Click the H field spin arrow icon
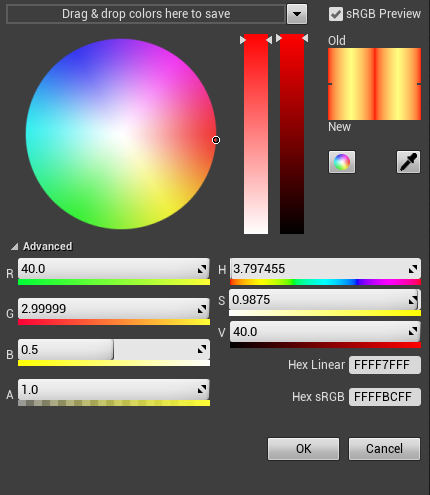 point(413,269)
